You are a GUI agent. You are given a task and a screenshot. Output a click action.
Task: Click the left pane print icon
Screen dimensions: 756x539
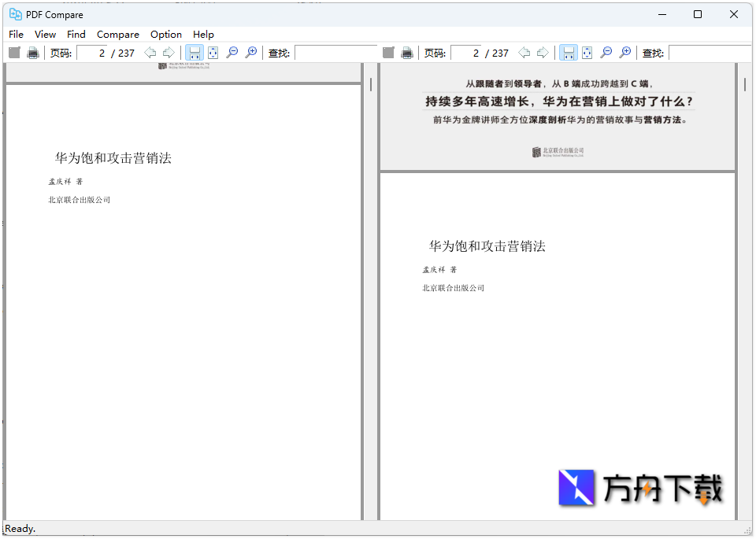(x=33, y=53)
